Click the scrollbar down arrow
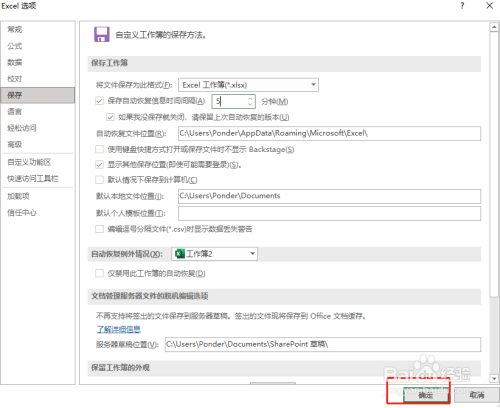Image resolution: width=500 pixels, height=408 pixels. coord(494,379)
